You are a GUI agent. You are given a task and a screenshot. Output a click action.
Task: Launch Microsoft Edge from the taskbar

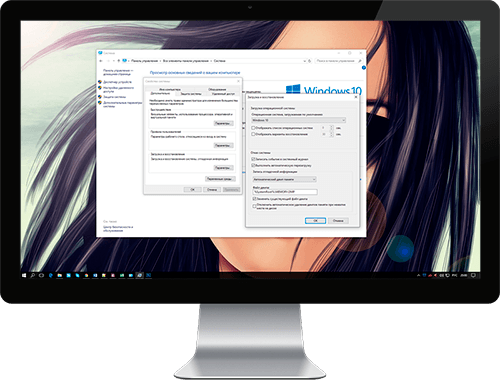[51, 276]
